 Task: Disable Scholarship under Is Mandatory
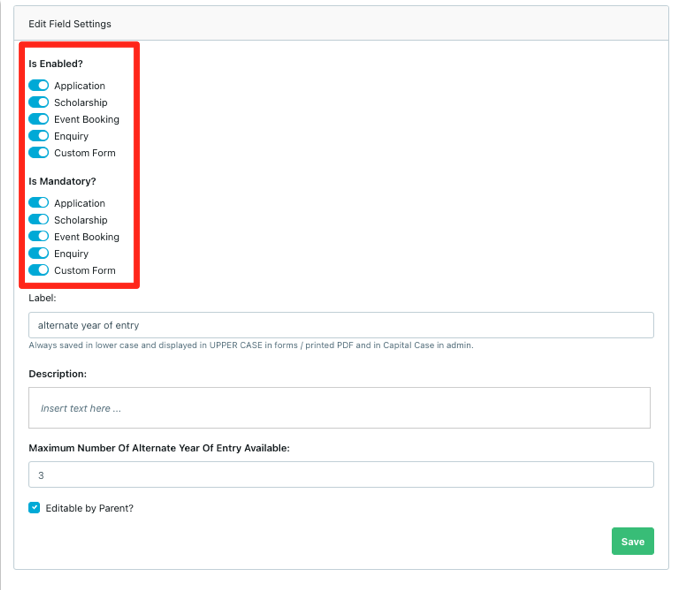click(x=38, y=220)
